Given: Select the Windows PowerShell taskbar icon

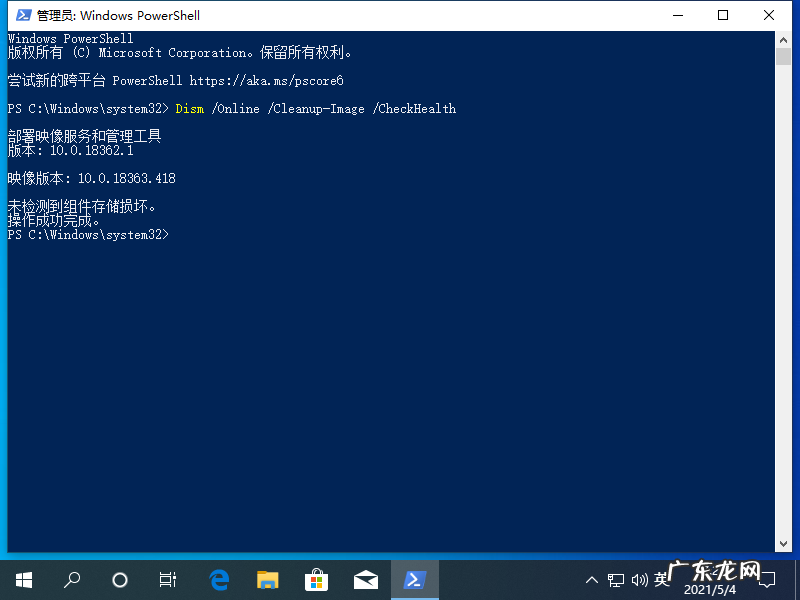Looking at the screenshot, I should click(414, 579).
